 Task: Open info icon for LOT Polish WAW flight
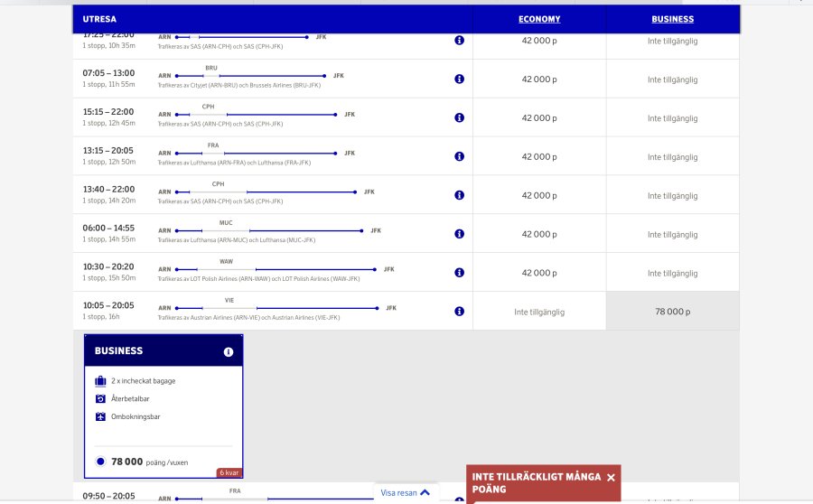click(459, 273)
